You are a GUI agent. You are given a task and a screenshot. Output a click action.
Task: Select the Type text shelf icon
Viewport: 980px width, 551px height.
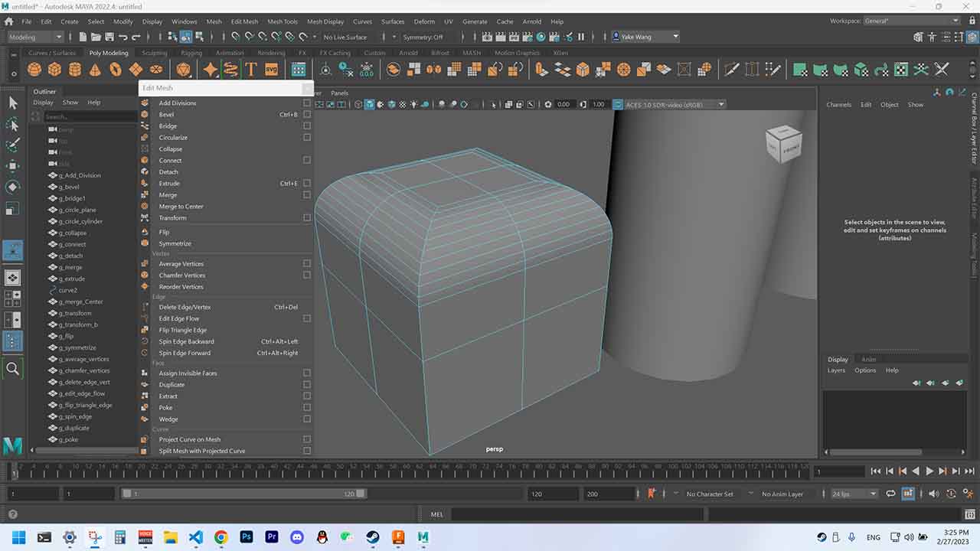click(x=250, y=70)
